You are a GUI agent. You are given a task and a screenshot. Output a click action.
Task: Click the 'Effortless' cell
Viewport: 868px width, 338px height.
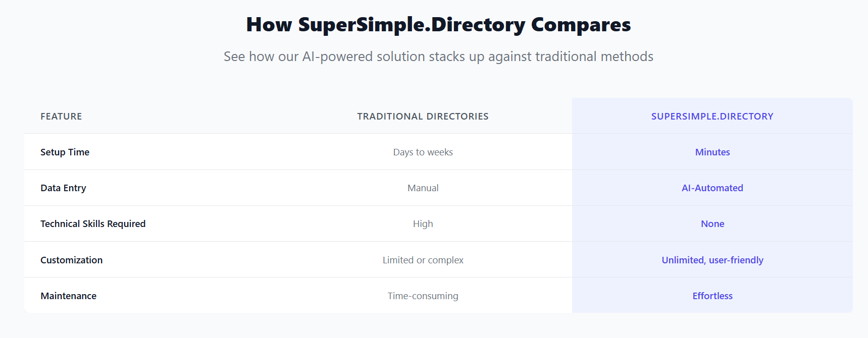click(x=712, y=296)
